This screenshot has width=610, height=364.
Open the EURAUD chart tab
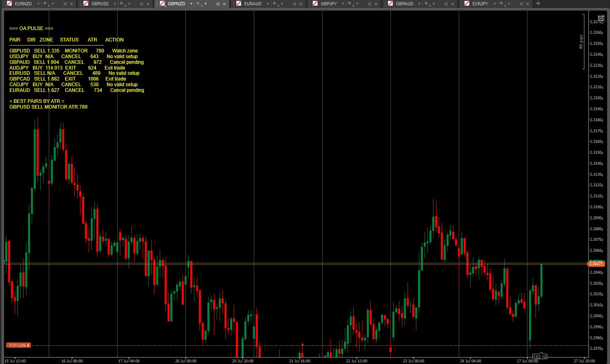coord(253,4)
